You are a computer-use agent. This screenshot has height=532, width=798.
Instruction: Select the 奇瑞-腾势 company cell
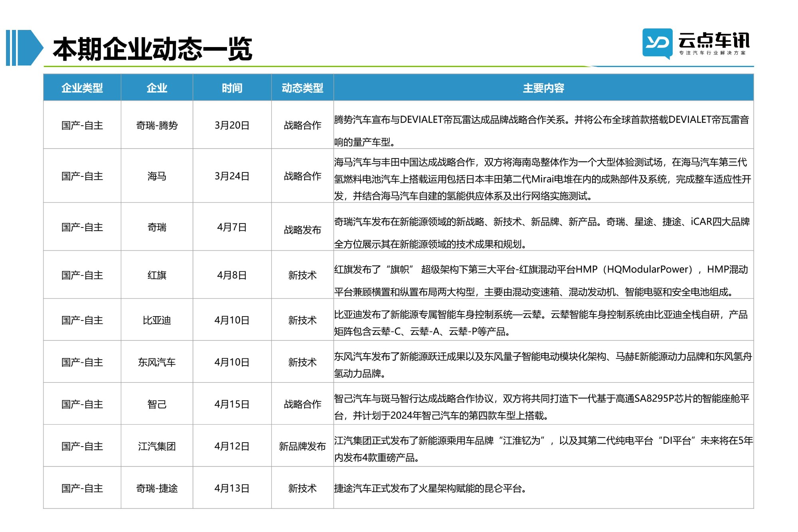pos(157,125)
